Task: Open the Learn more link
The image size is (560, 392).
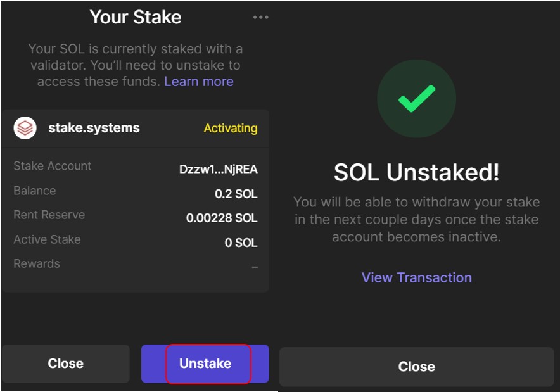Action: (199, 82)
